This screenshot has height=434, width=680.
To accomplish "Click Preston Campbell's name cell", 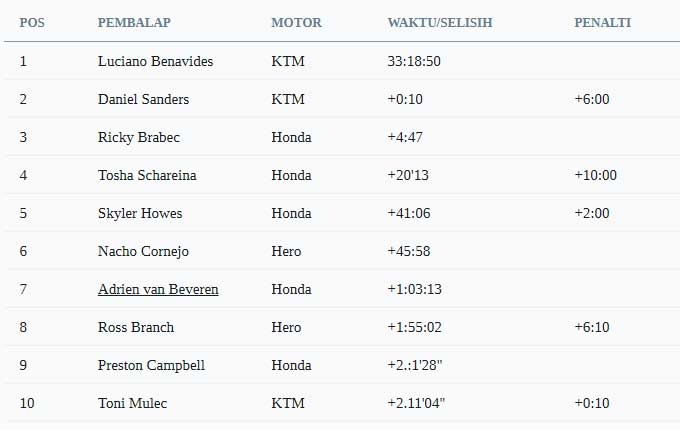I will point(151,365).
